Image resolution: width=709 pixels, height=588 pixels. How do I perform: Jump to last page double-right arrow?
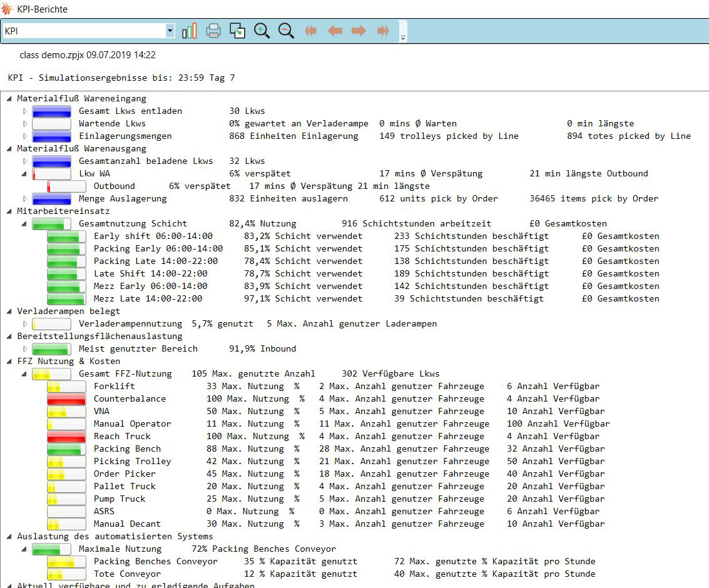point(383,31)
